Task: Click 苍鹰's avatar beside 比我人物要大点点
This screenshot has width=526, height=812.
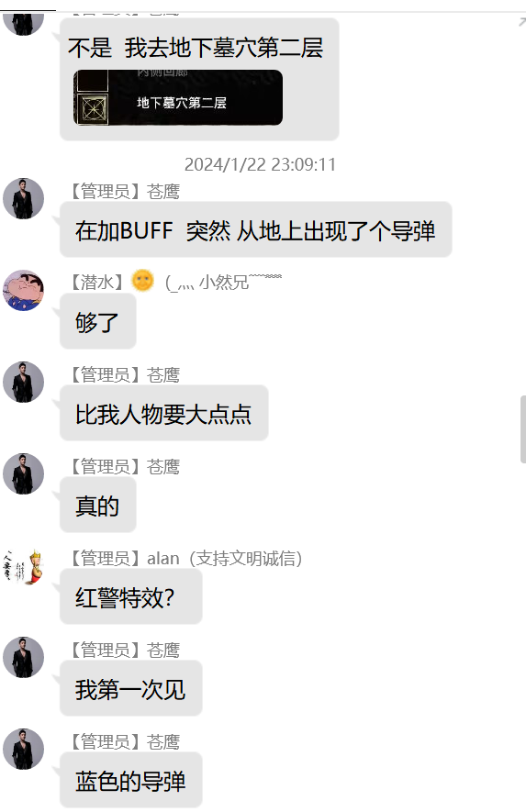Action: 23,383
